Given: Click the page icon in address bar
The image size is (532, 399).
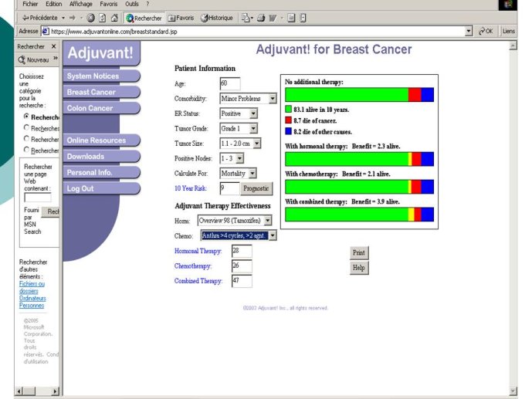Looking at the screenshot, I should (45, 31).
